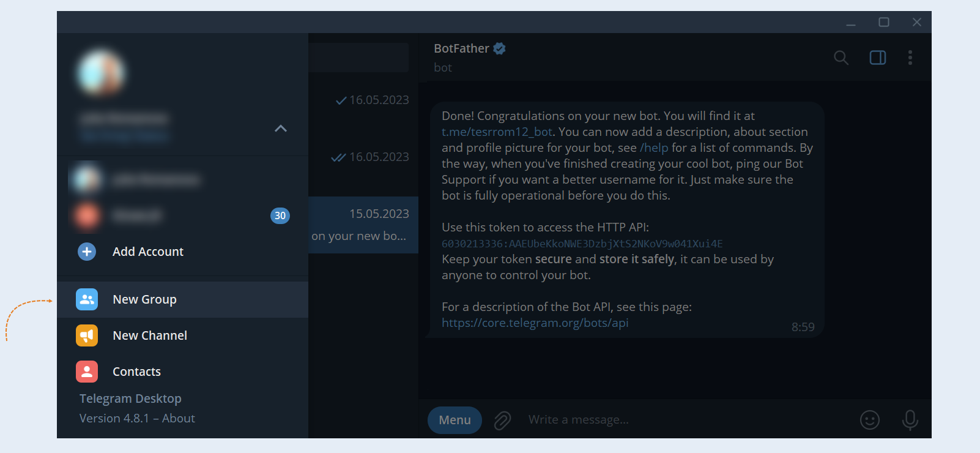Viewport: 980px width, 453px height.
Task: Toggle the right side panel icon
Action: coord(878,58)
